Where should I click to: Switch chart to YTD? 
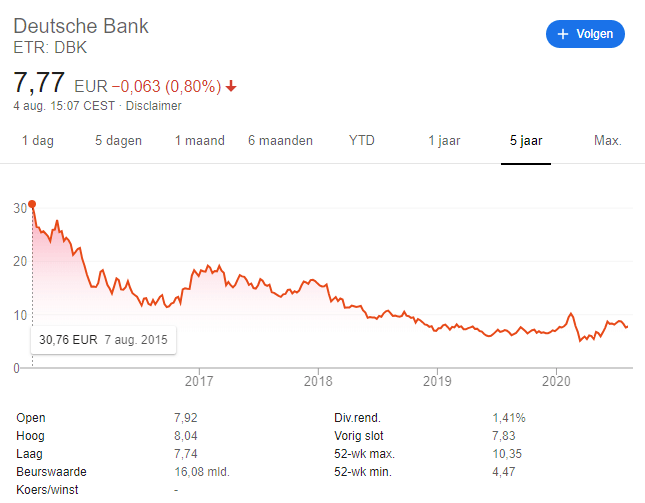(x=362, y=141)
